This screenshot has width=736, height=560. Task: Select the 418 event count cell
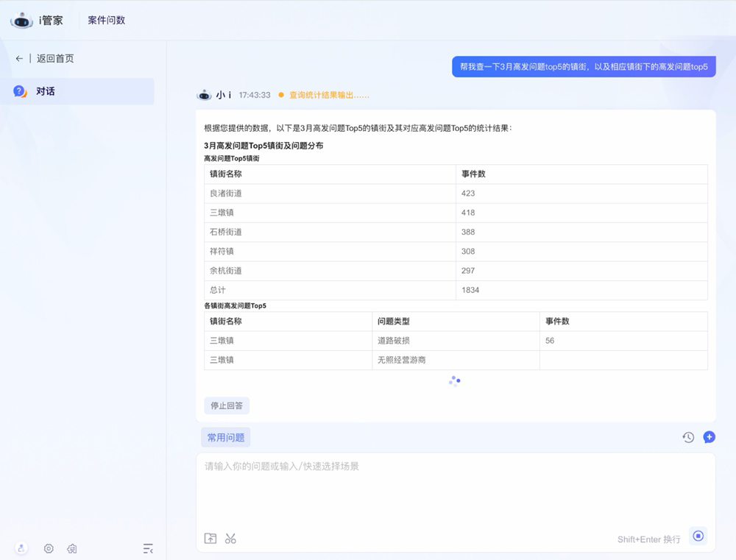[x=581, y=213]
